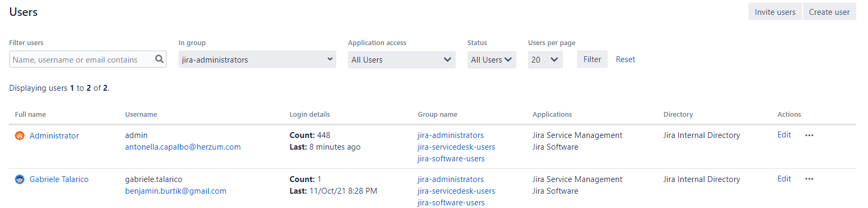Click Jira Internal Directory in Administrator row
The width and height of the screenshot is (868, 208).
(701, 135)
